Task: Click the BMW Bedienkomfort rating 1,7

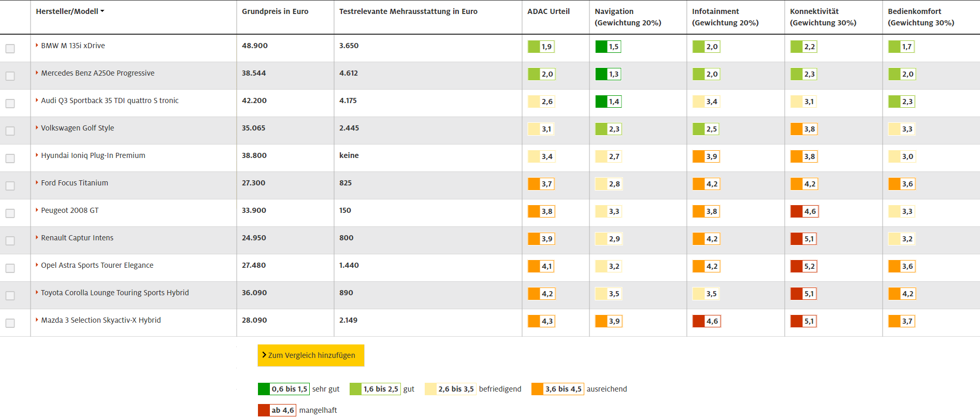Action: (x=901, y=47)
